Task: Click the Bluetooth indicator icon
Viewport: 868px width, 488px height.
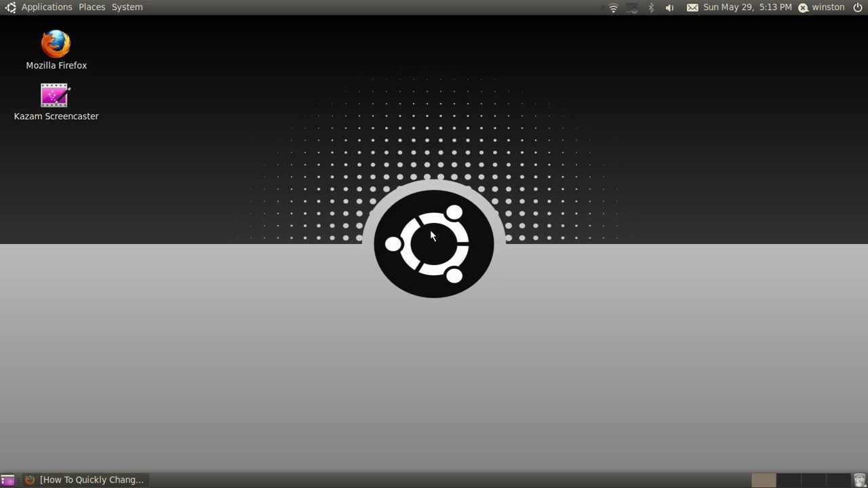Action: click(x=651, y=7)
